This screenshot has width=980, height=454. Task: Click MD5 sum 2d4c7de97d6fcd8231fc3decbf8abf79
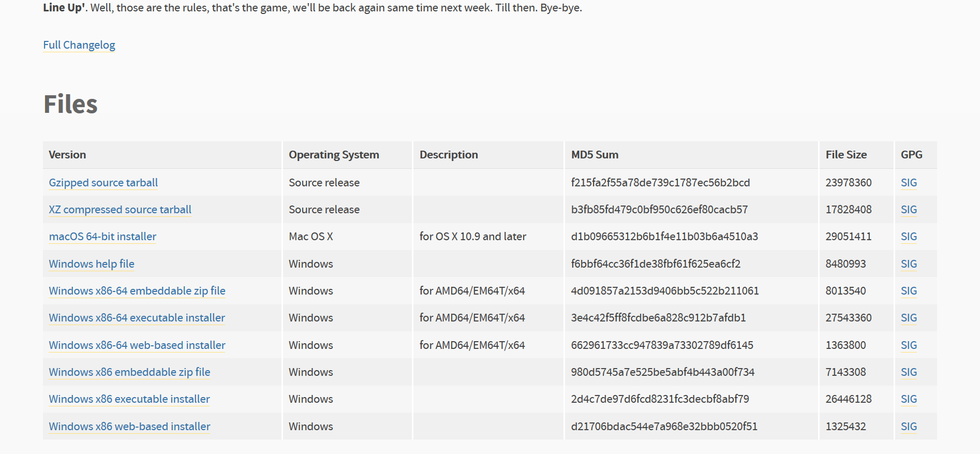pos(660,399)
